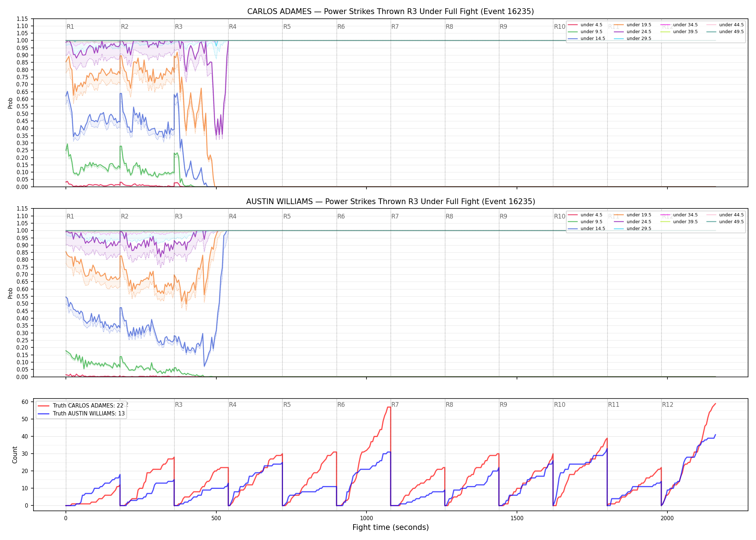Screen dimensions: 756x540
Task: Click x-axis tick label 500
Action: tap(216, 518)
